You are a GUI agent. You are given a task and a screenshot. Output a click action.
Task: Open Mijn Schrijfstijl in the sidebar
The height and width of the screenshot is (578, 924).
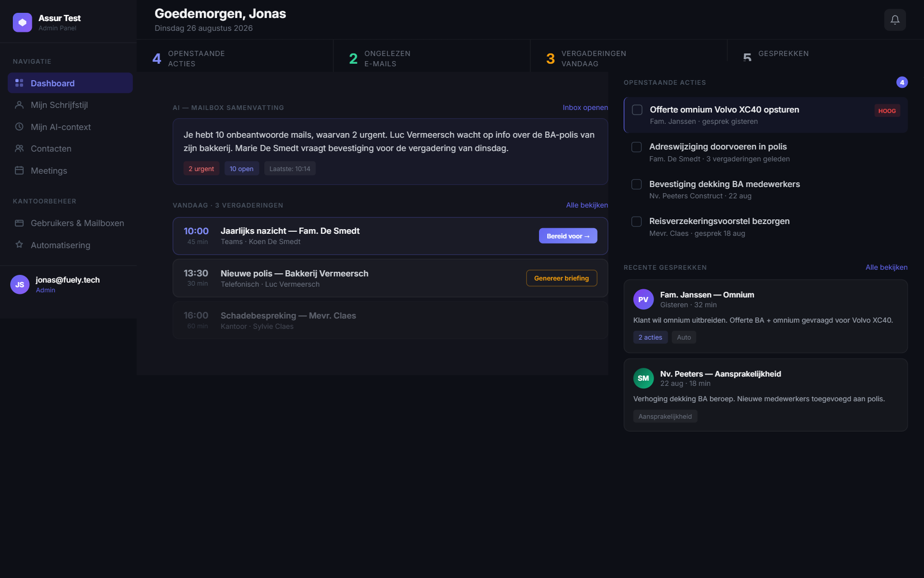coord(70,105)
